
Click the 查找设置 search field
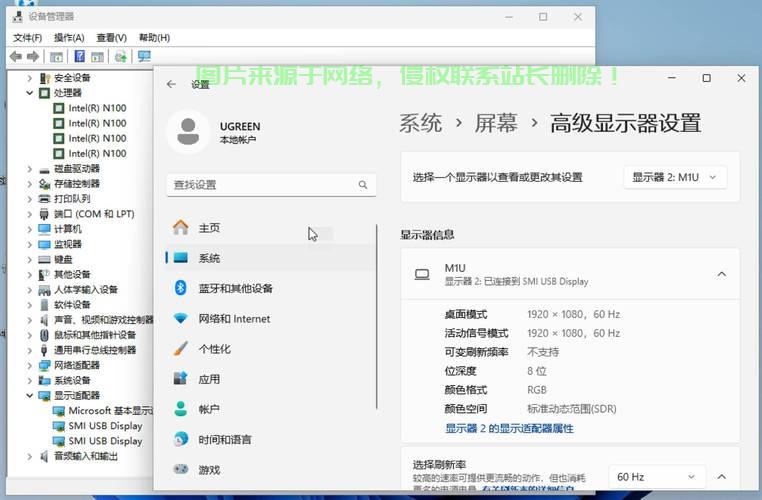271,185
